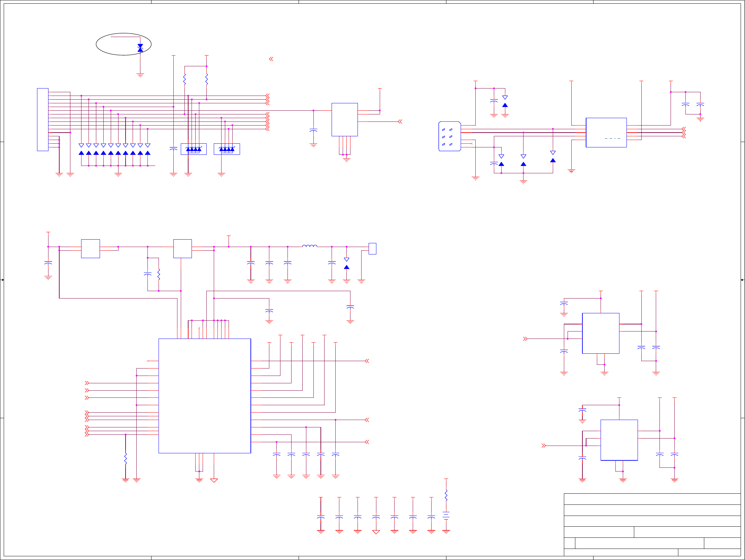This screenshot has width=745, height=560.
Task: Select the IC block with dashed marking
Action: click(606, 132)
